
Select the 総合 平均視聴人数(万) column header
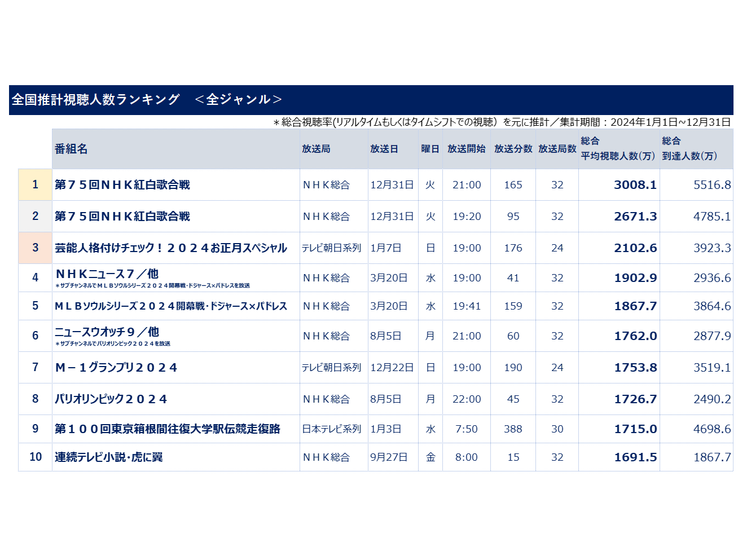tap(618, 149)
